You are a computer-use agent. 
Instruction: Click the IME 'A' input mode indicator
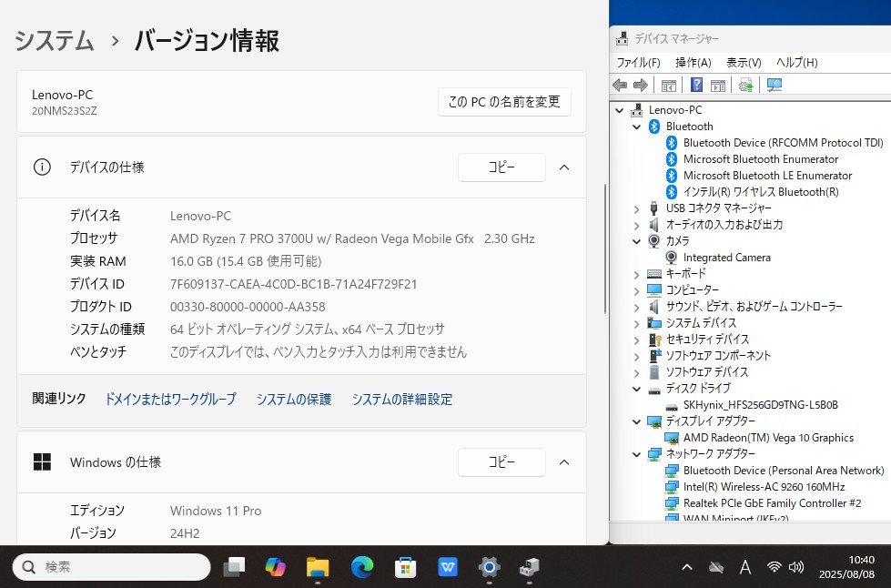[745, 566]
